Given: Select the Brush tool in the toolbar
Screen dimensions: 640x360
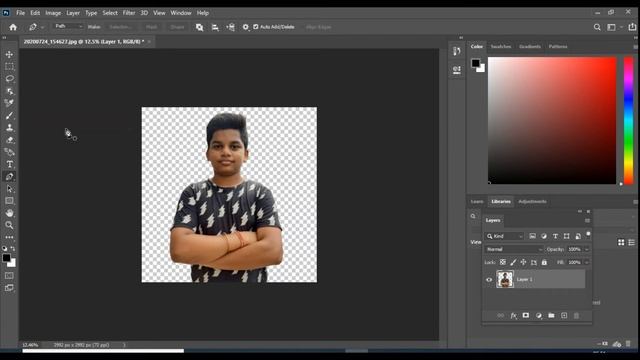Looking at the screenshot, I should (x=9, y=116).
